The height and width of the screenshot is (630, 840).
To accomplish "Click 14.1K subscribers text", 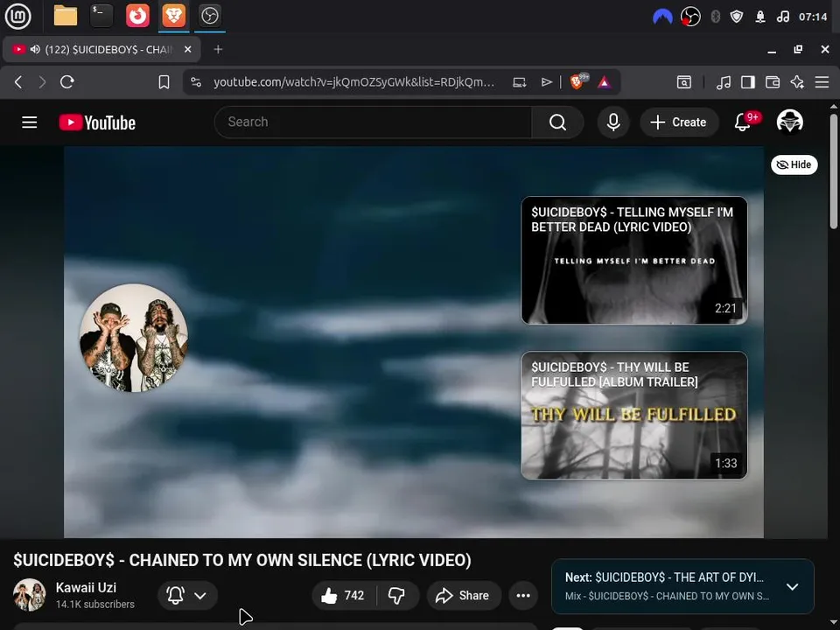I will 94,605.
